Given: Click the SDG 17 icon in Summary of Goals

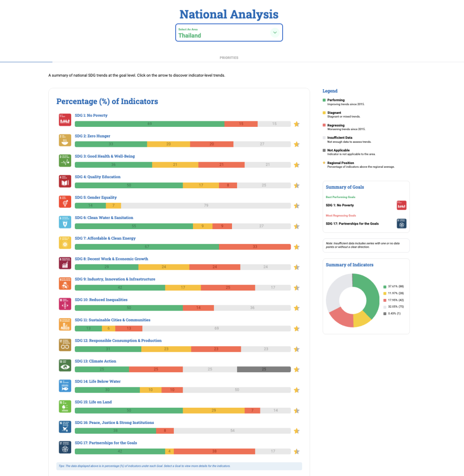Looking at the screenshot, I should [x=401, y=224].
